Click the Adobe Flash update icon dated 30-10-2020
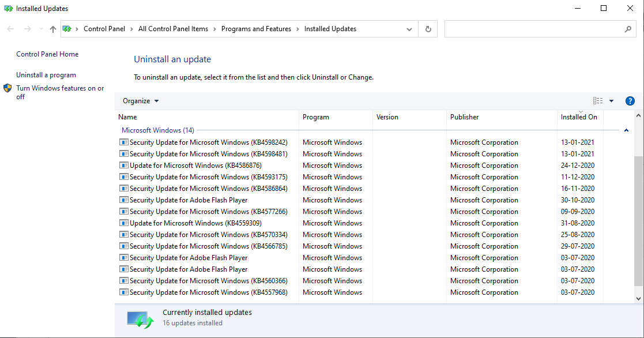644x338 pixels. click(x=123, y=200)
